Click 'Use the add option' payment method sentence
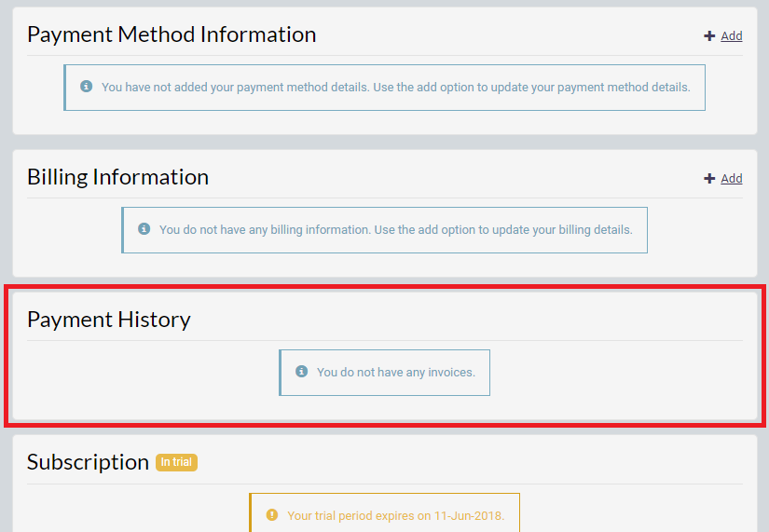The image size is (769, 532). click(x=531, y=88)
